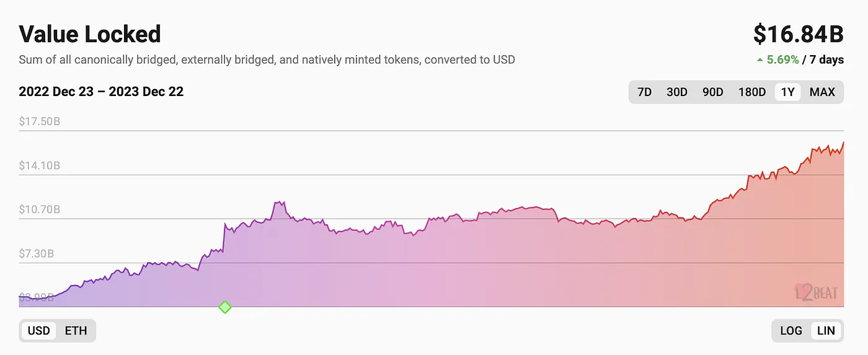Image resolution: width=868 pixels, height=355 pixels.
Task: Click the $17.50B axis label
Action: point(40,121)
